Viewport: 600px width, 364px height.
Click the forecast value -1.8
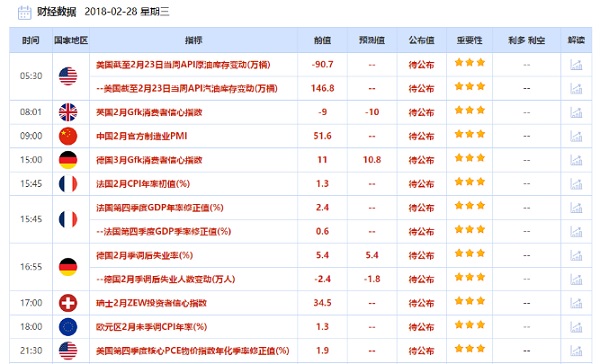point(372,279)
